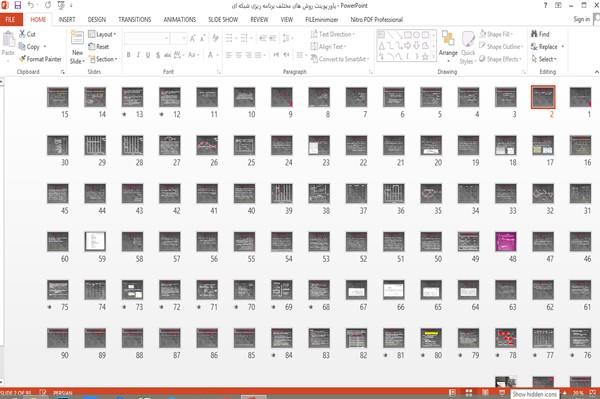This screenshot has height=399, width=600.
Task: Toggle Strikethrough formatting
Action: click(167, 55)
